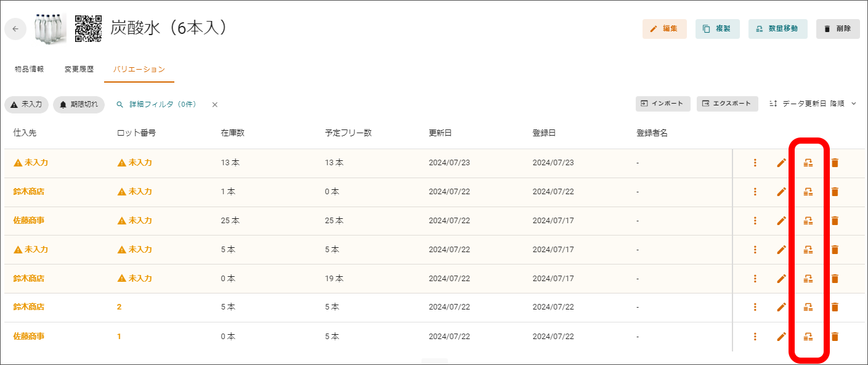
Task: Select lot number 2 link
Action: (120, 307)
